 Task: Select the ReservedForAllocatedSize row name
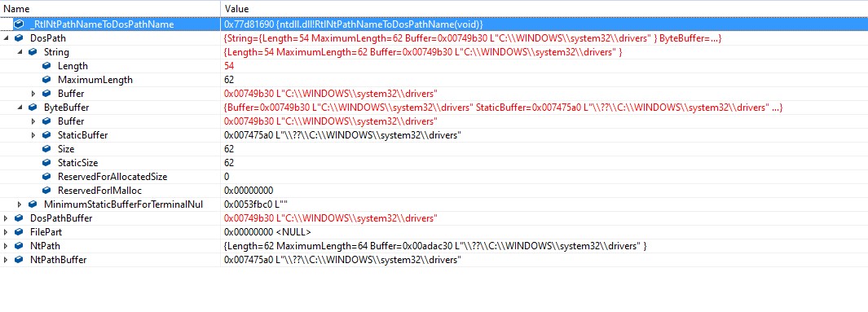(x=112, y=177)
